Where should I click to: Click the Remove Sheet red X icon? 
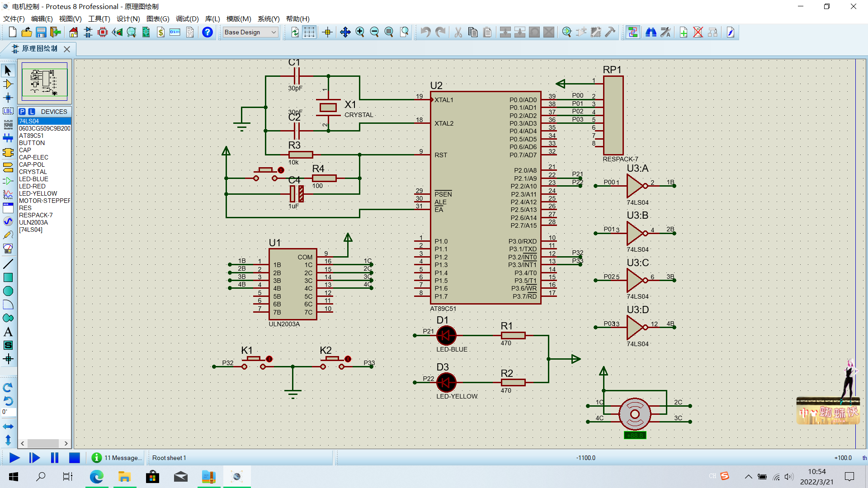[x=698, y=32]
